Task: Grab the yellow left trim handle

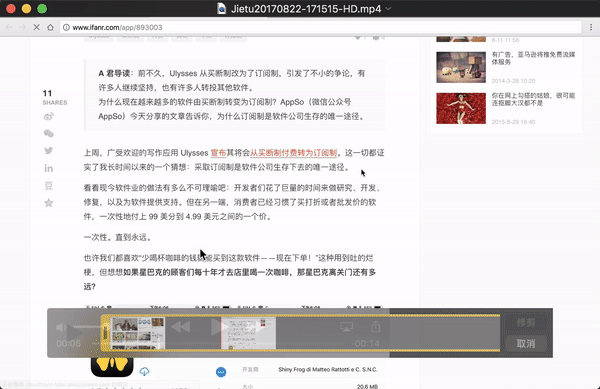Action: coord(105,333)
